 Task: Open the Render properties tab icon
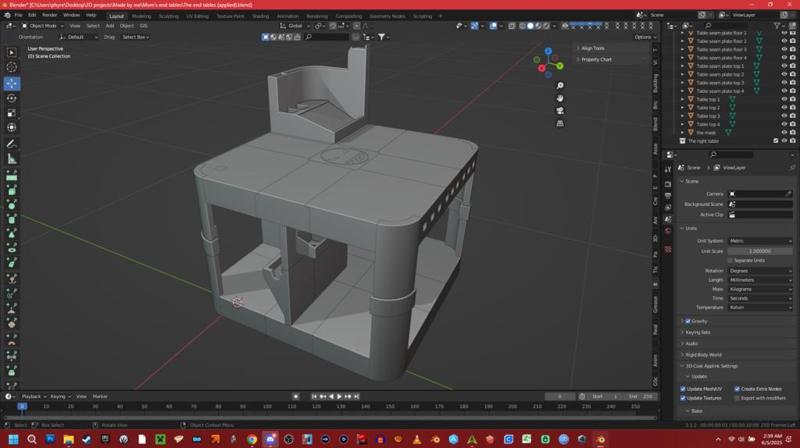click(x=668, y=184)
